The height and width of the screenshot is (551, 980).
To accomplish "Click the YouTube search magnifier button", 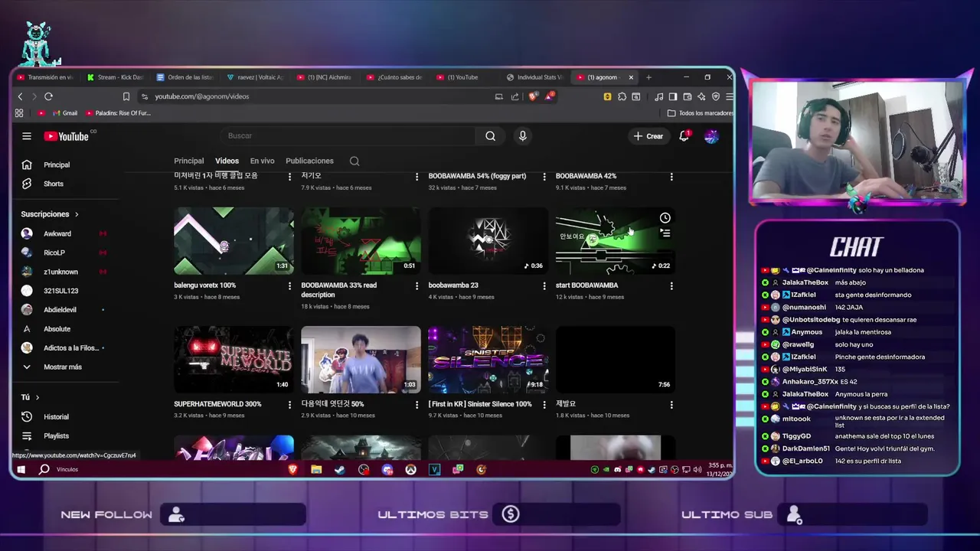I will coord(490,136).
